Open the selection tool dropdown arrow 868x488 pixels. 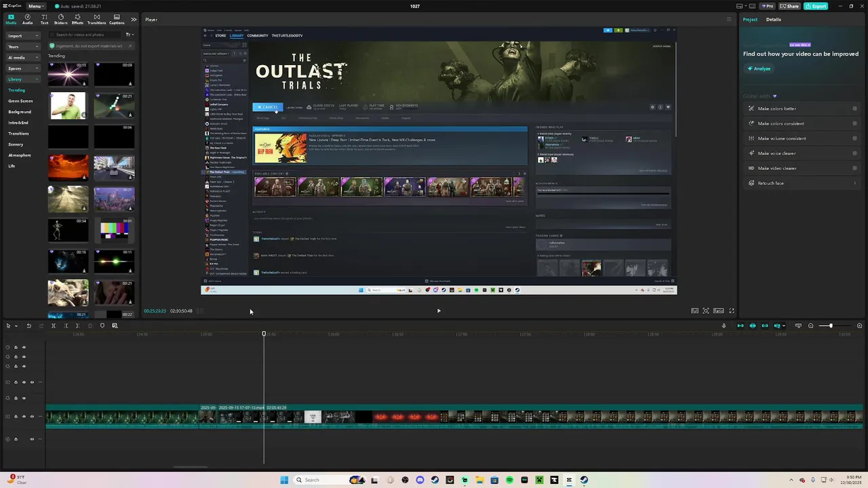click(x=16, y=326)
